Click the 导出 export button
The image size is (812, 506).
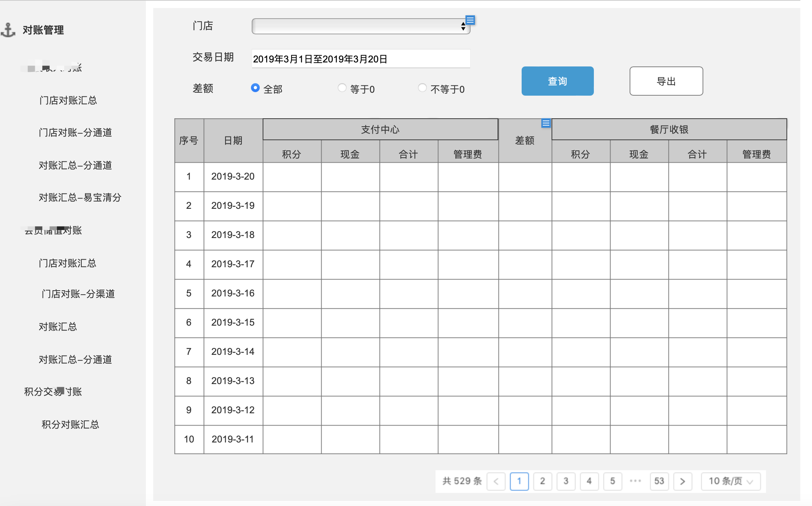pos(666,81)
